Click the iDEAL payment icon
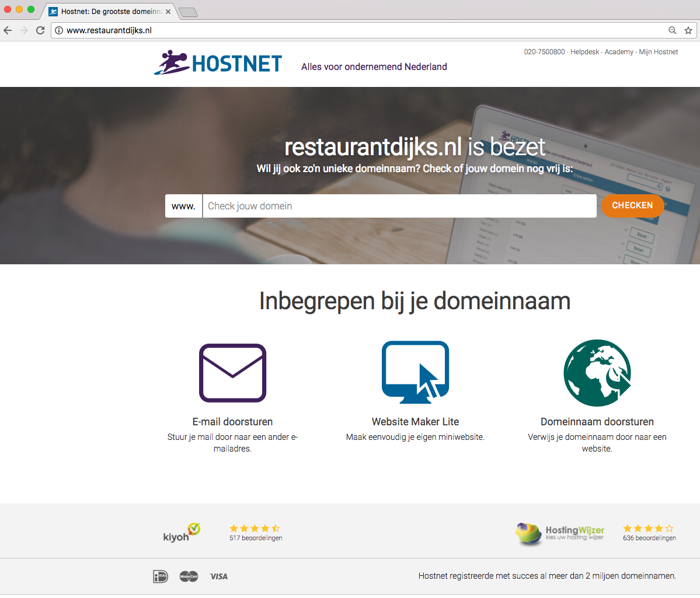 pos(161,576)
